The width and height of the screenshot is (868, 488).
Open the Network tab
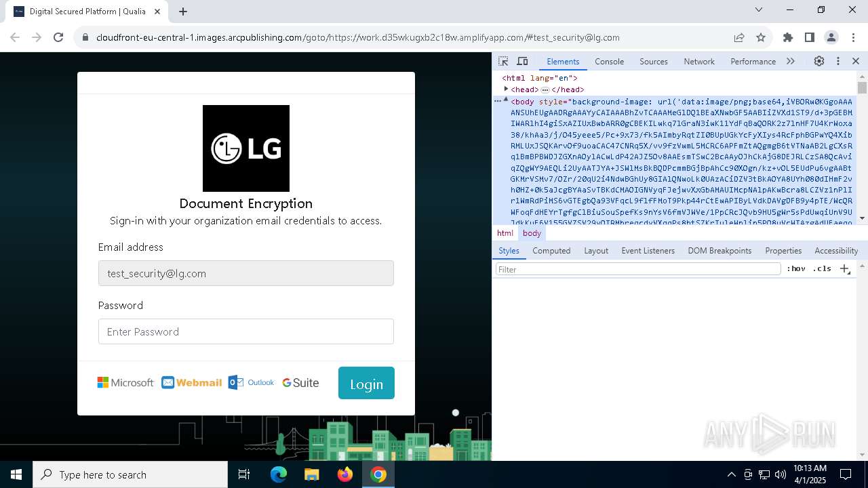(699, 61)
